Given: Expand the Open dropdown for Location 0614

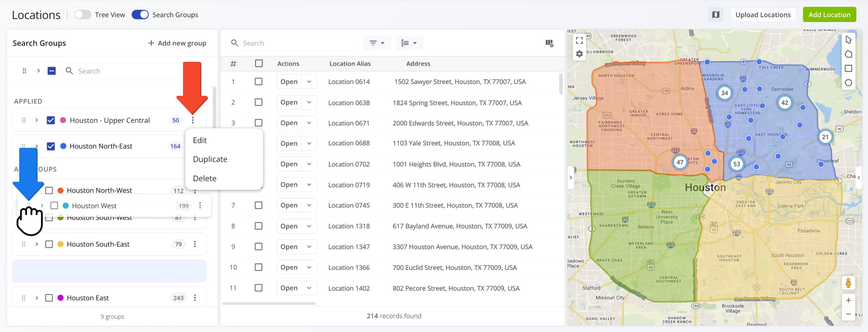Looking at the screenshot, I should [x=309, y=82].
